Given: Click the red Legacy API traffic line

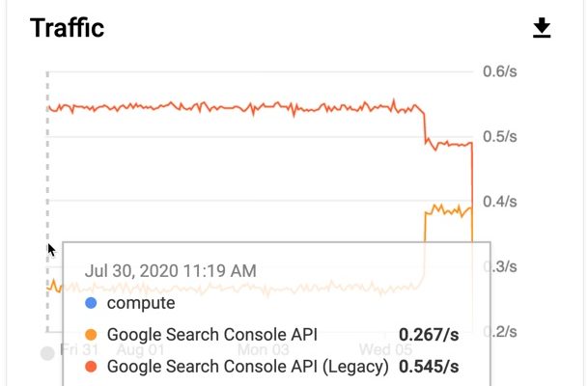Looking at the screenshot, I should [241, 108].
